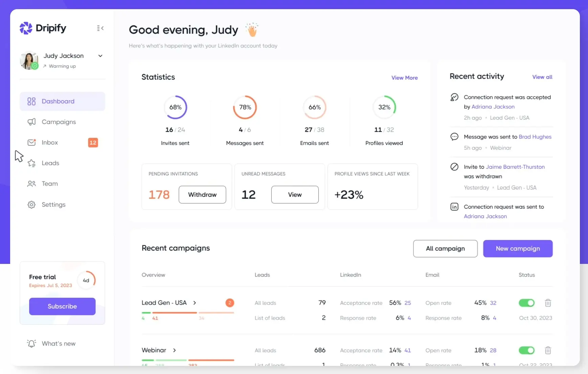Delete the Lead Gen - USA campaign
This screenshot has height=374, width=588.
click(x=548, y=303)
